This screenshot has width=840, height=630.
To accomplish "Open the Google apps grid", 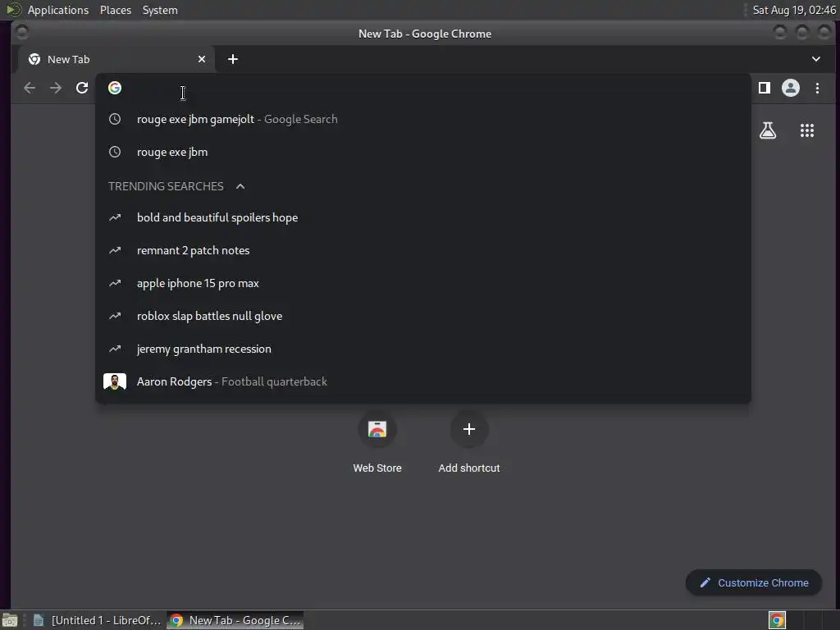I will click(x=807, y=130).
